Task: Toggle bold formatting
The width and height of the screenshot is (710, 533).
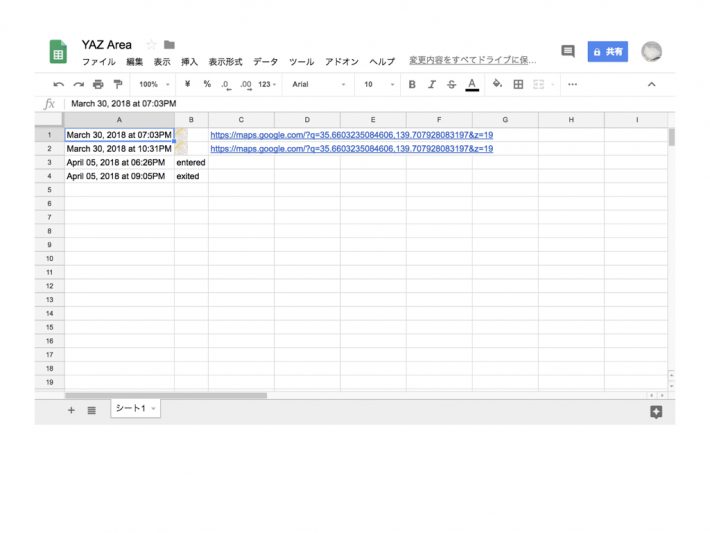Action: click(x=412, y=85)
